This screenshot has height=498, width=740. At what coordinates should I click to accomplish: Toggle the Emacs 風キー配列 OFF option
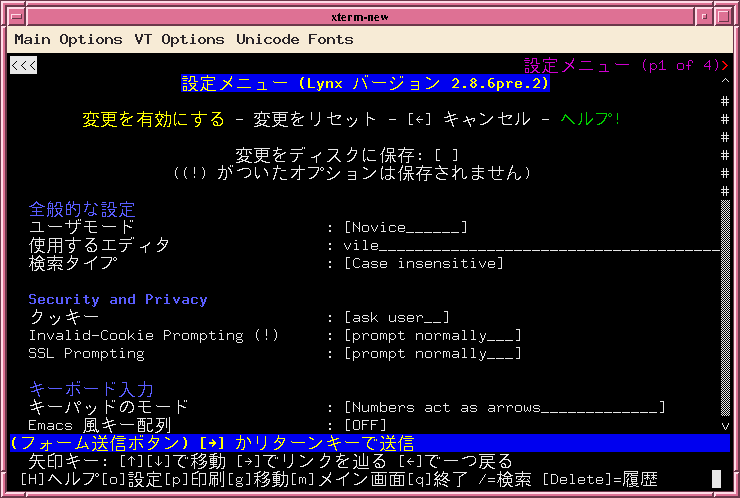tap(366, 425)
